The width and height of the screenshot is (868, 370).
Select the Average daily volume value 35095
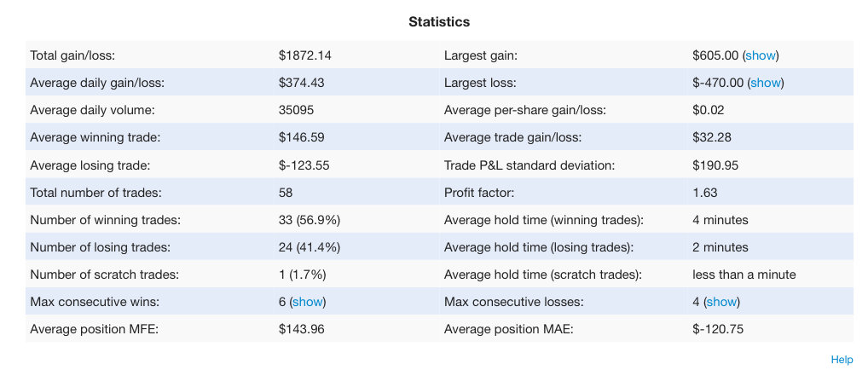tap(296, 110)
